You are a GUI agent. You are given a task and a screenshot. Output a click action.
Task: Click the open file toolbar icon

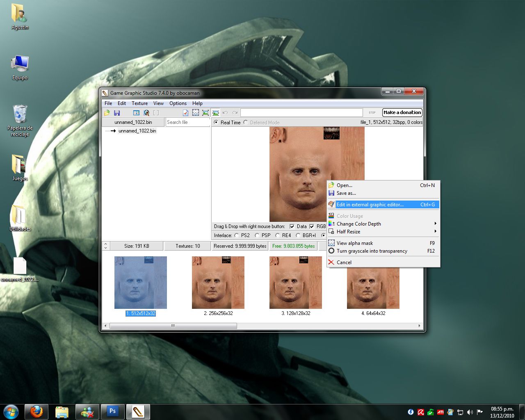107,113
